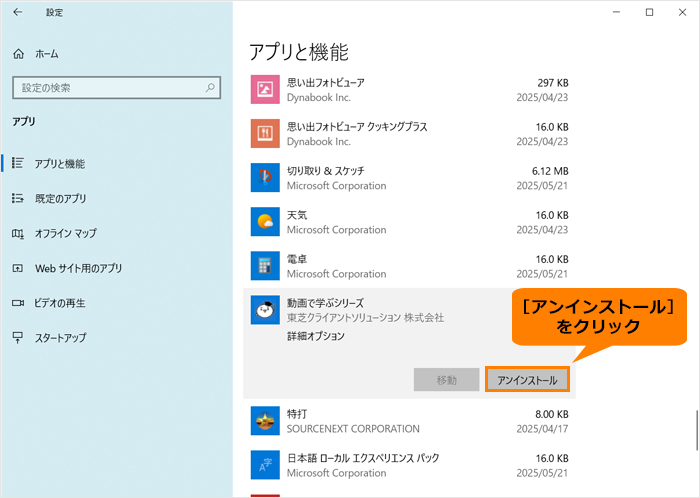Focus the 設定の検索 search field
700x498 pixels.
[x=117, y=87]
